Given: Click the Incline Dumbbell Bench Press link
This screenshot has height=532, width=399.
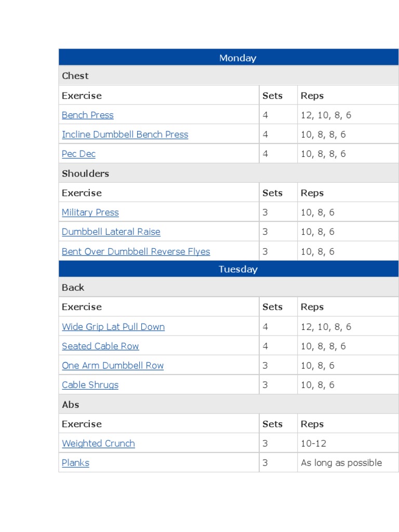Looking at the screenshot, I should (x=125, y=135).
